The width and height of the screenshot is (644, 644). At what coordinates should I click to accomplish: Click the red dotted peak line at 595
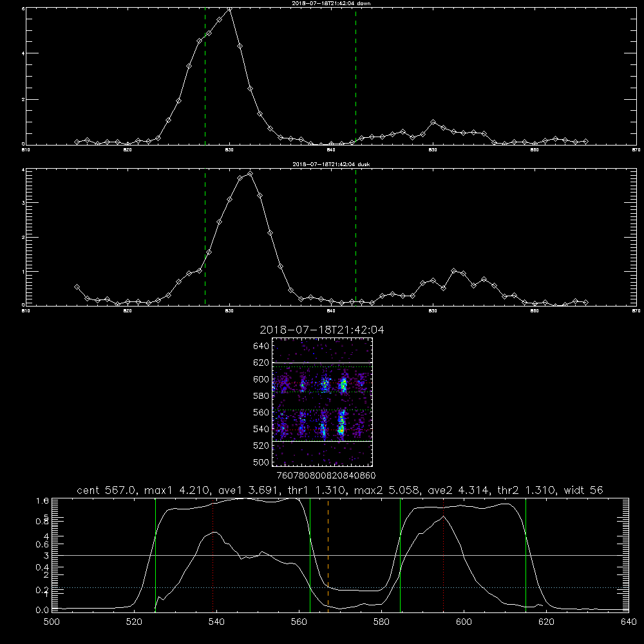coord(443,555)
